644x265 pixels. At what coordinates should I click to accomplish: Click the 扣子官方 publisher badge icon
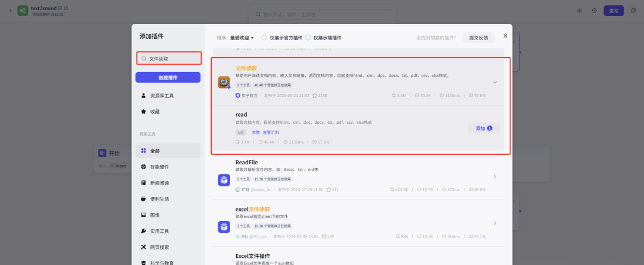point(238,96)
